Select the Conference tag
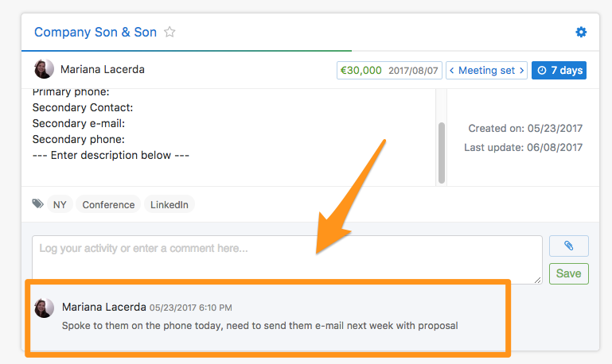 point(108,204)
